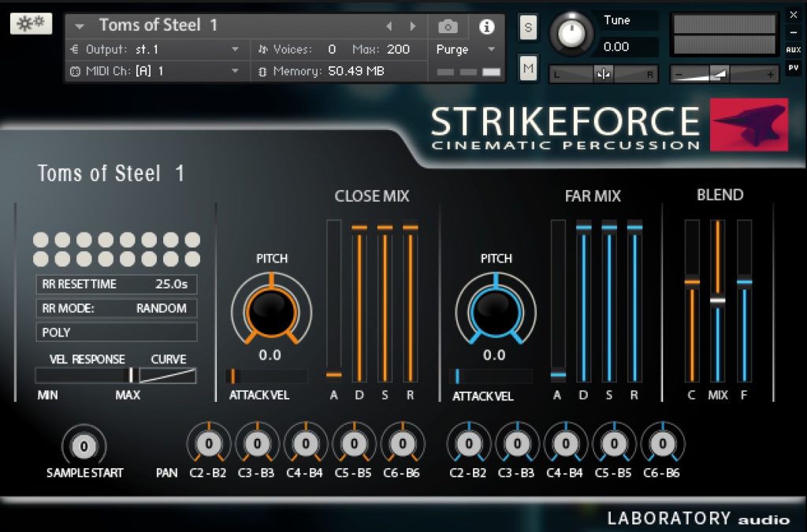Image resolution: width=807 pixels, height=532 pixels.
Task: Toggle the PV button
Action: (x=793, y=68)
